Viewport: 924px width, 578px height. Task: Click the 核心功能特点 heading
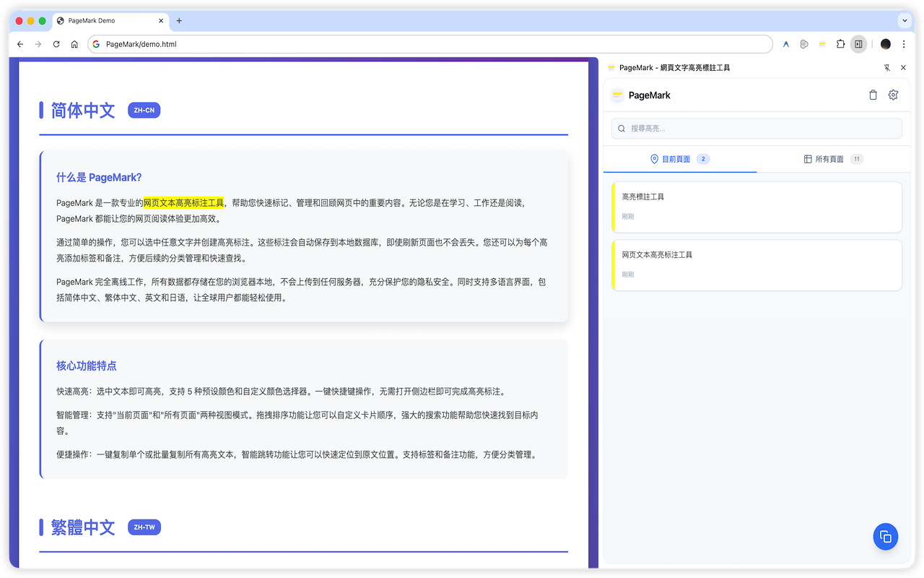coord(87,366)
